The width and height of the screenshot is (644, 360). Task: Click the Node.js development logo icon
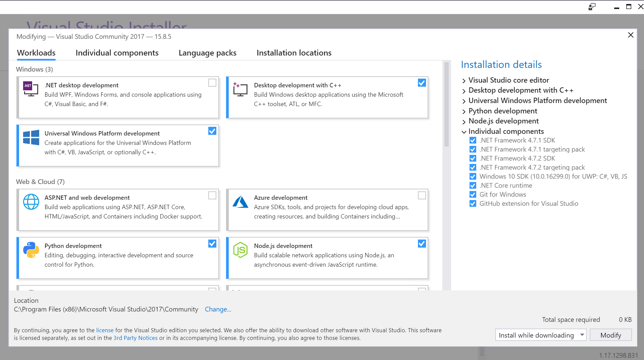tap(240, 250)
